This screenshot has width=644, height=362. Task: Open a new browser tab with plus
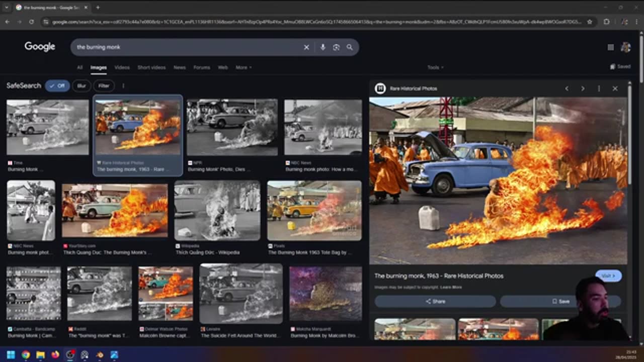pos(98,8)
